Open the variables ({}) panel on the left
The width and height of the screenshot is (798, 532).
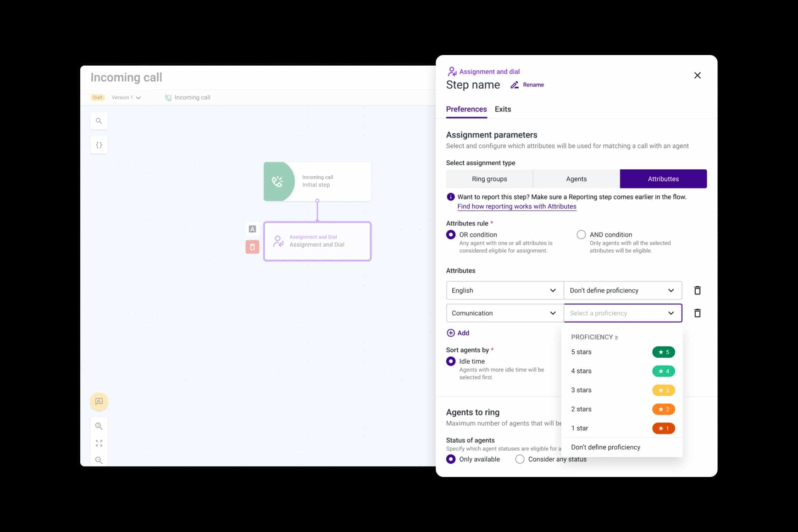[99, 144]
